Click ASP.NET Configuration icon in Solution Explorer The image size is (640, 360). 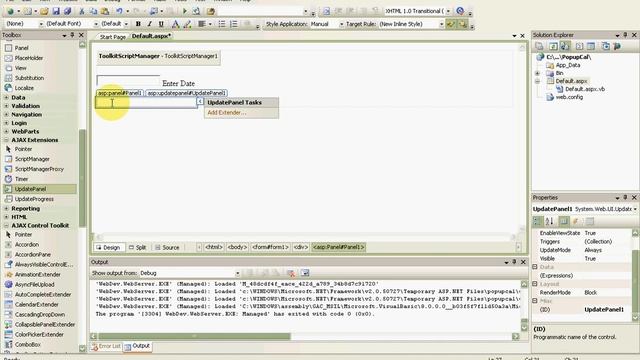[618, 46]
